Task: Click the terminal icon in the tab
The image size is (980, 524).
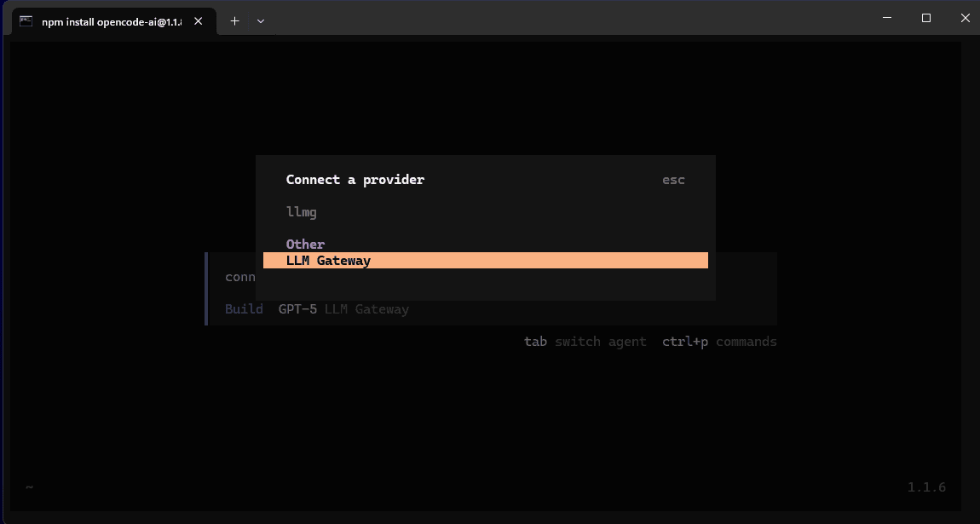Action: tap(26, 20)
